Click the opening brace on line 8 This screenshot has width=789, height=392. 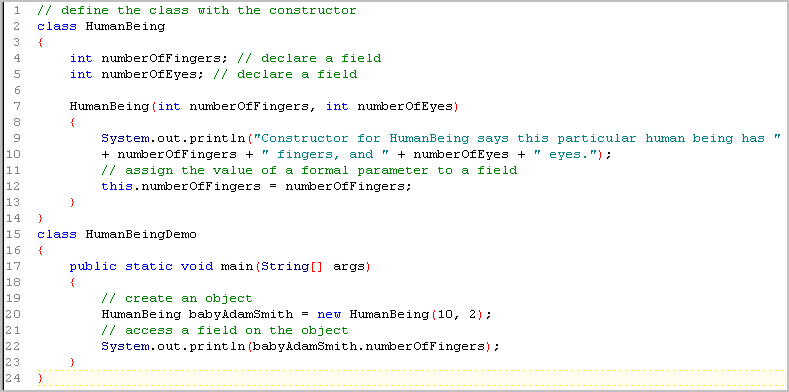coord(72,122)
